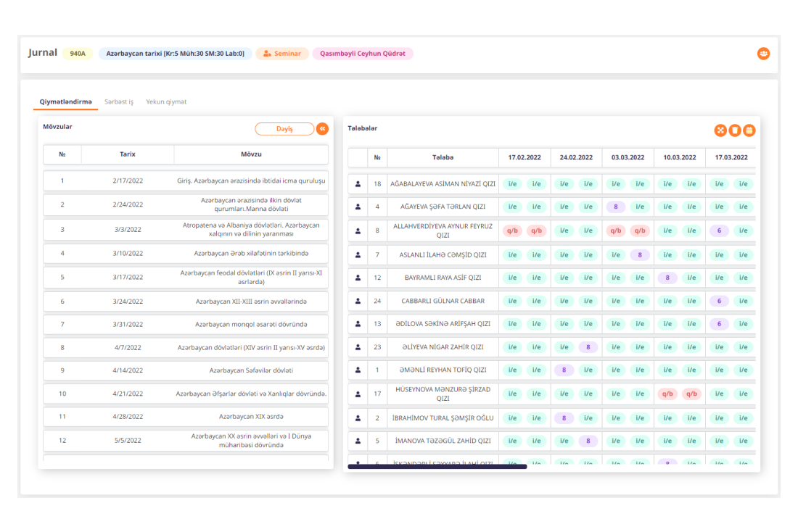Image resolution: width=798 pixels, height=532 pixels.
Task: Open the Yekun qiymət tab
Action: tap(166, 102)
